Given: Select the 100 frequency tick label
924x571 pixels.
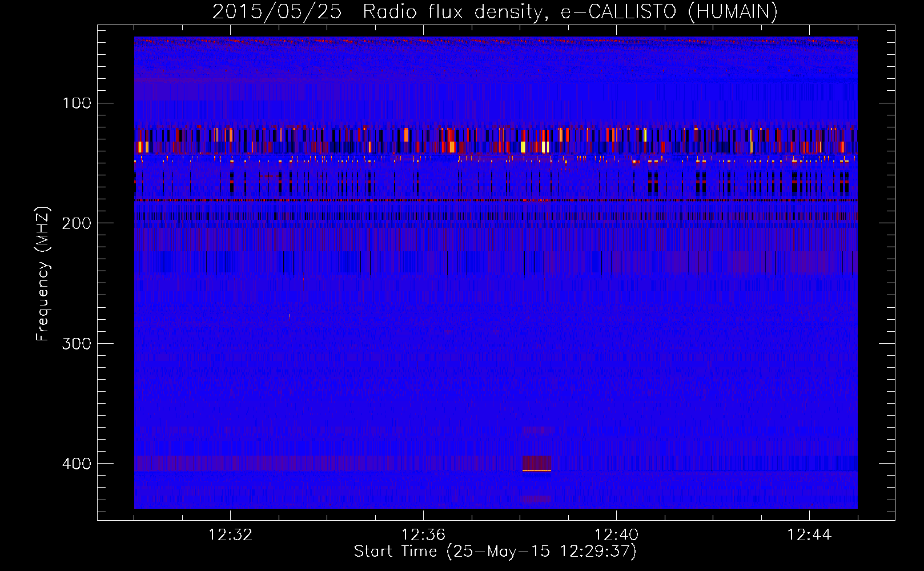Looking at the screenshot, I should pos(77,103).
